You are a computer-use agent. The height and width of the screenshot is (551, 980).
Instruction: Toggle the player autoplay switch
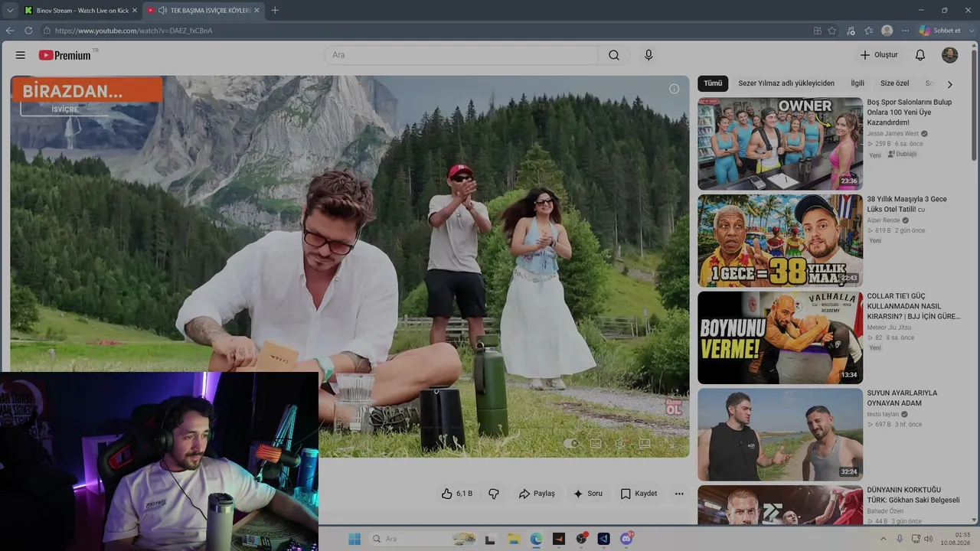(x=571, y=443)
